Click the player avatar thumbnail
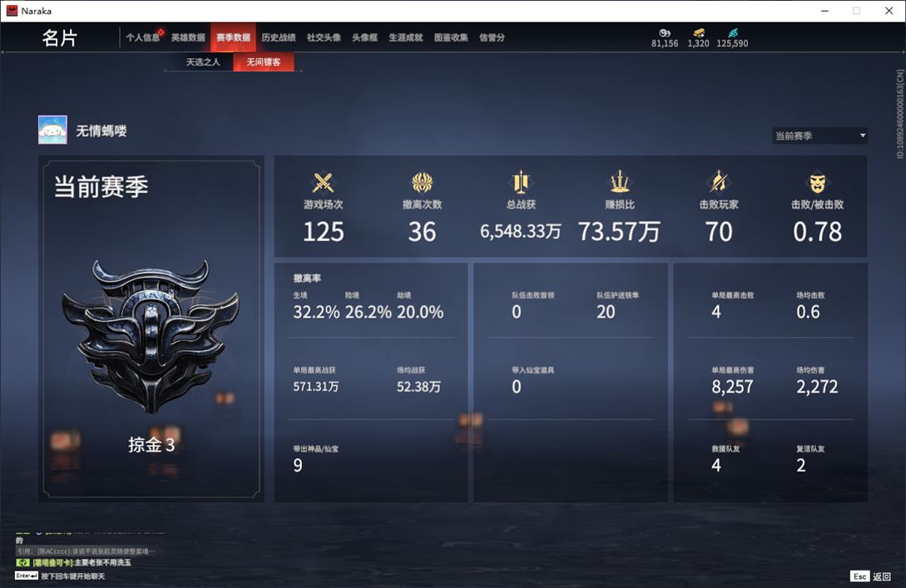This screenshot has width=906, height=588. tap(52, 130)
